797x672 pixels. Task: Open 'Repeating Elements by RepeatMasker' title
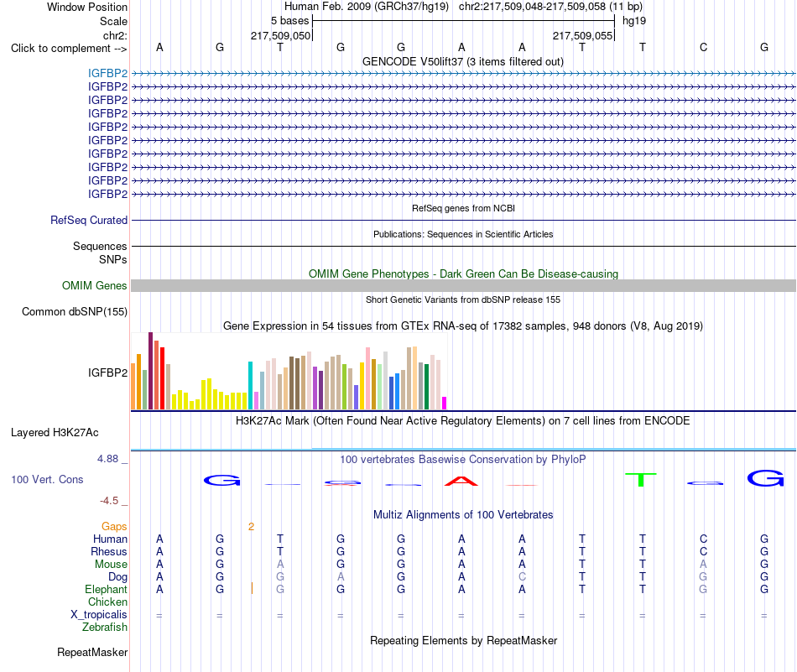(463, 640)
